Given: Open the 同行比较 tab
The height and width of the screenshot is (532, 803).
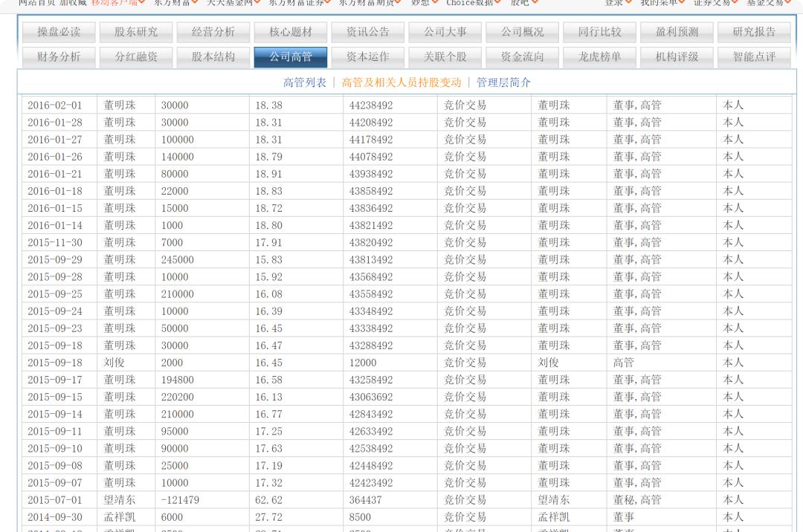Looking at the screenshot, I should pyautogui.click(x=600, y=32).
